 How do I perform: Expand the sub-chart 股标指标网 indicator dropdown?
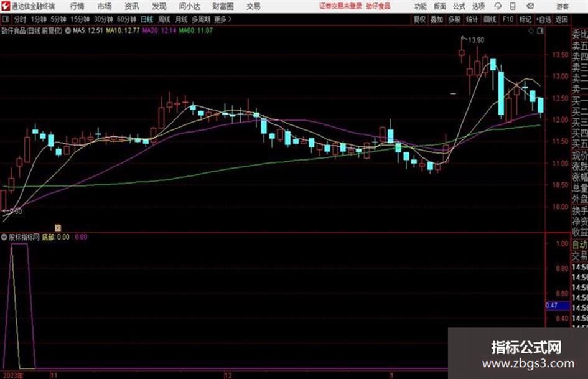tap(4, 237)
